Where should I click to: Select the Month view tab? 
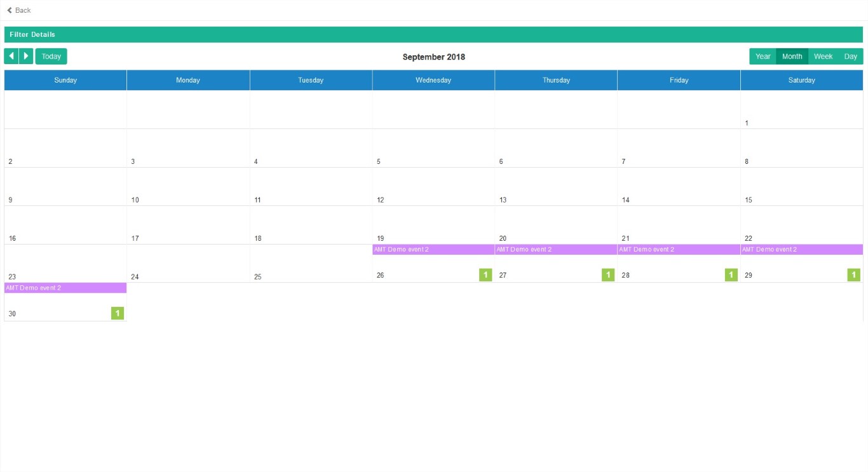[x=792, y=57]
